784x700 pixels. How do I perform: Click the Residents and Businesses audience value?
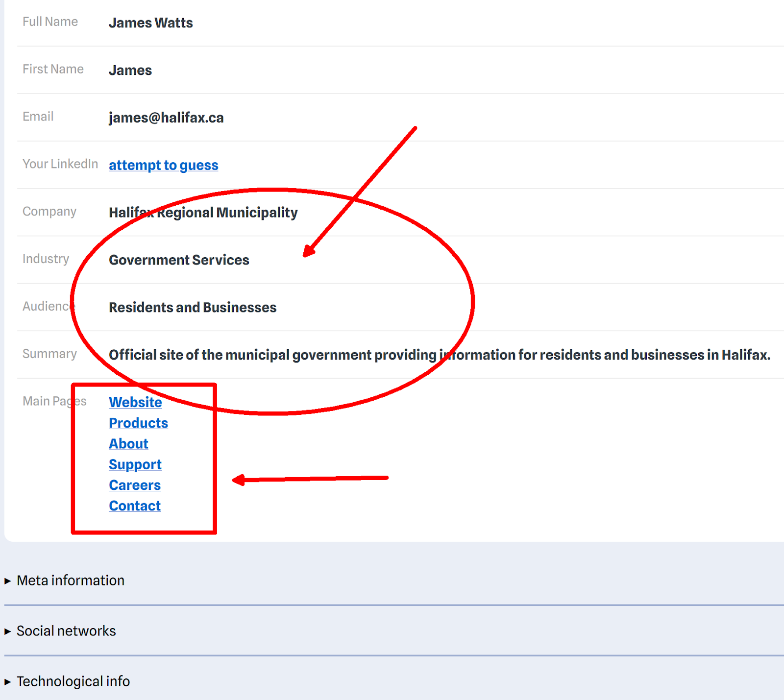[x=193, y=308]
